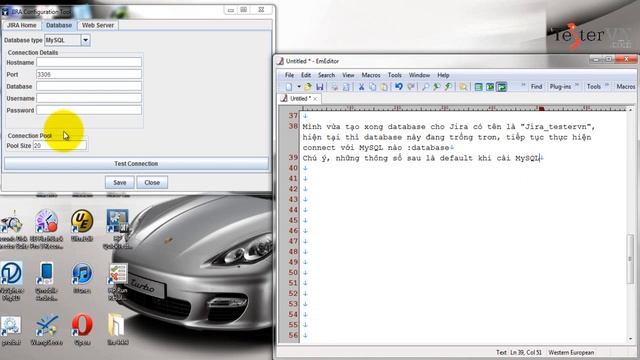Switch to the Web Server tab
Image resolution: width=640 pixels, height=360 pixels.
(98, 25)
